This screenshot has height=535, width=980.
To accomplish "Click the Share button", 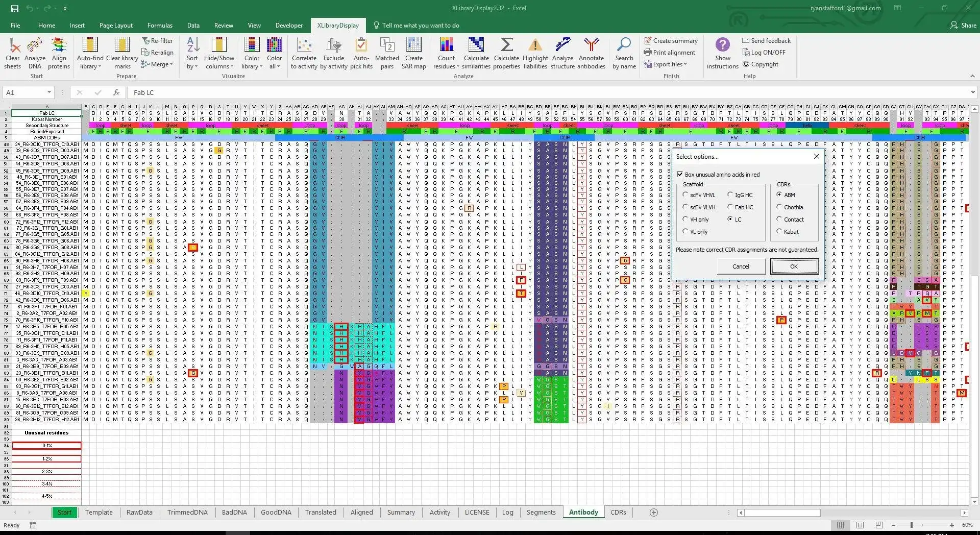I will [x=964, y=26].
